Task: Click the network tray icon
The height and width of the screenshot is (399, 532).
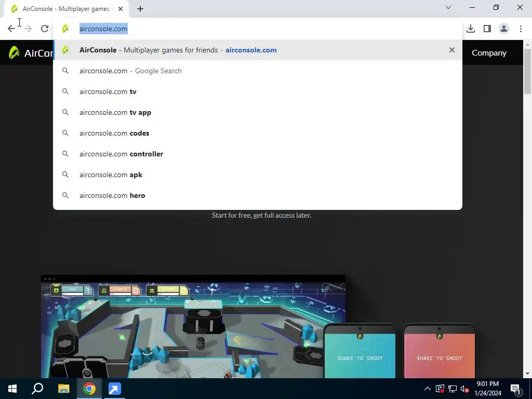Action: (x=453, y=389)
